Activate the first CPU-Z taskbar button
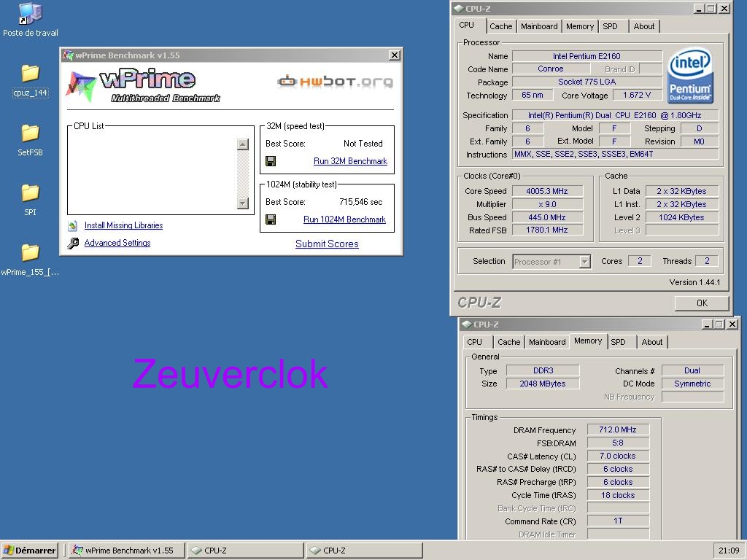The width and height of the screenshot is (747, 560). pos(245,551)
